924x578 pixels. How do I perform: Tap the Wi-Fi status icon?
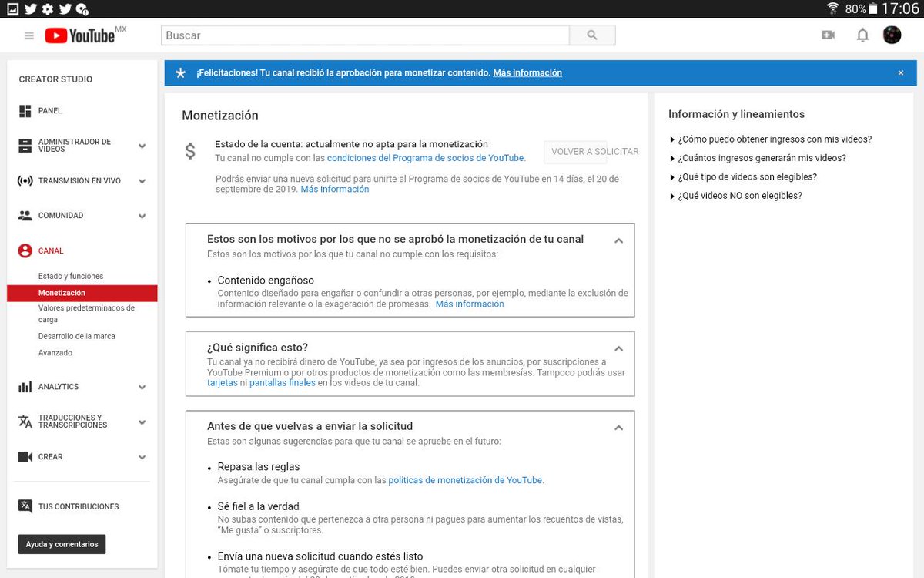(832, 8)
